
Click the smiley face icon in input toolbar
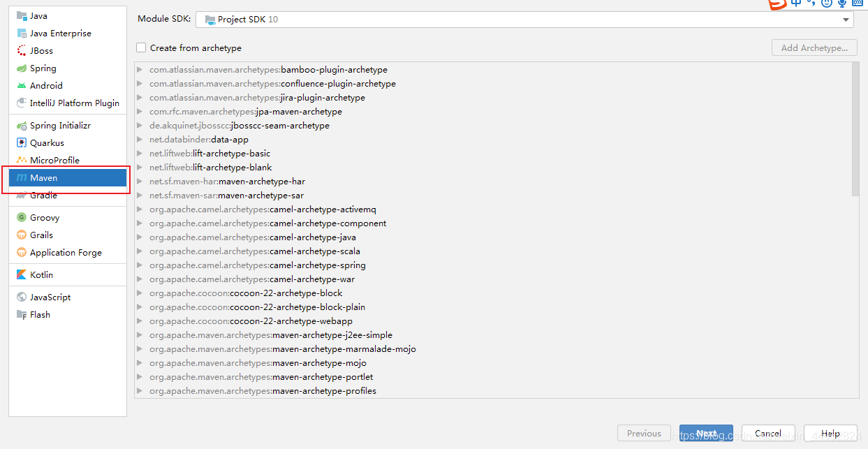click(827, 3)
